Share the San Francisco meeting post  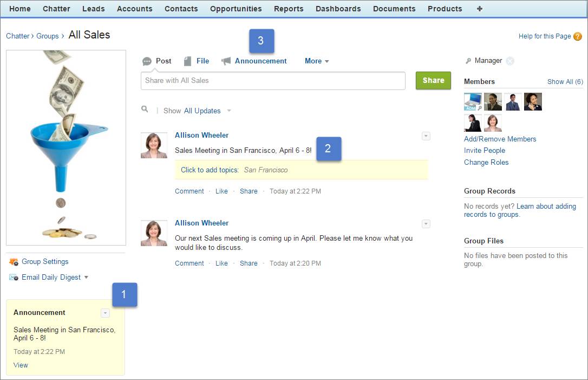249,191
